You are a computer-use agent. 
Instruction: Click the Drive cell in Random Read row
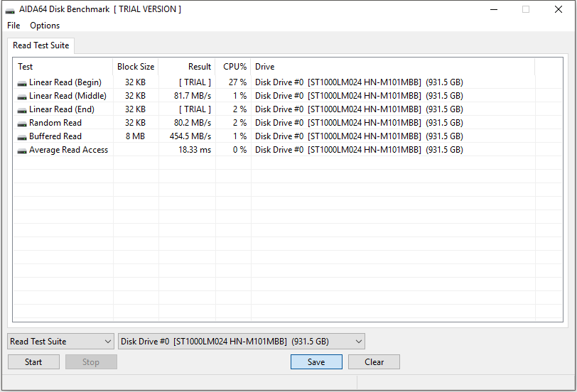[x=359, y=123]
